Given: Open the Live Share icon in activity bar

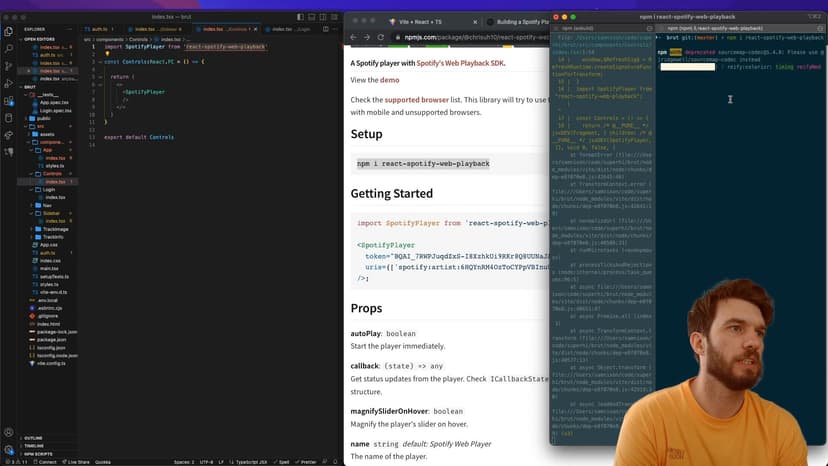Looking at the screenshot, I should [x=8, y=135].
